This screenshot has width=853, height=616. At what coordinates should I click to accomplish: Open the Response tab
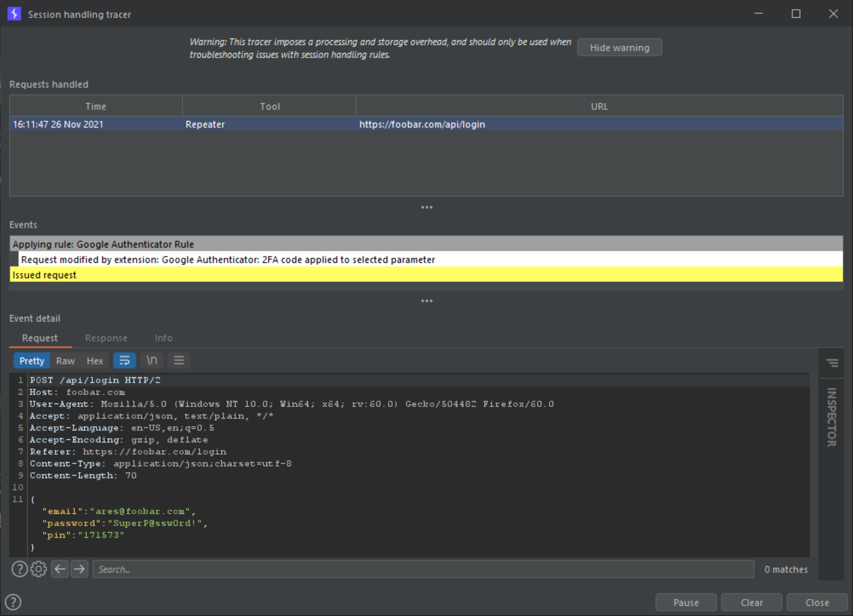[x=106, y=338]
